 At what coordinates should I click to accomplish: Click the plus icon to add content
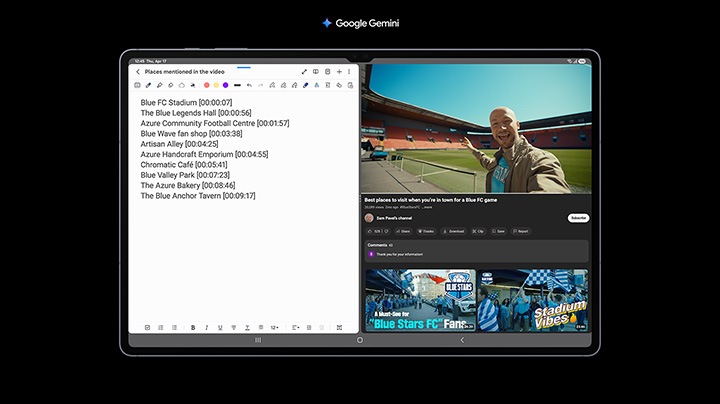(x=339, y=72)
